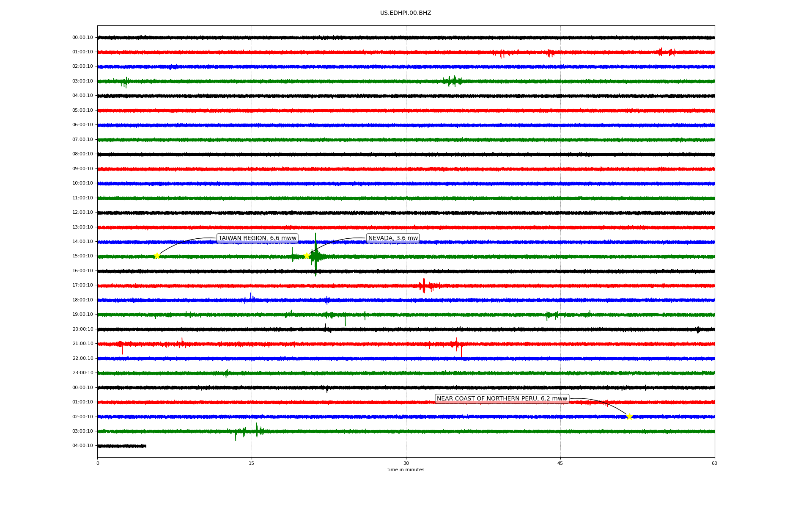This screenshot has width=812, height=508.
Task: Click the 17:00:10 time row label
Action: 82,285
